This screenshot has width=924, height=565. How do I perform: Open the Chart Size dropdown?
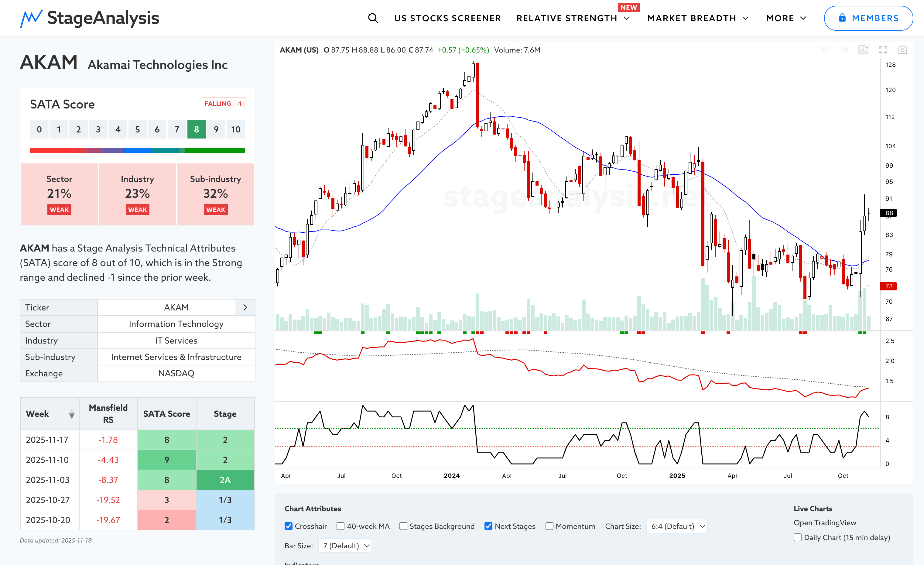677,526
